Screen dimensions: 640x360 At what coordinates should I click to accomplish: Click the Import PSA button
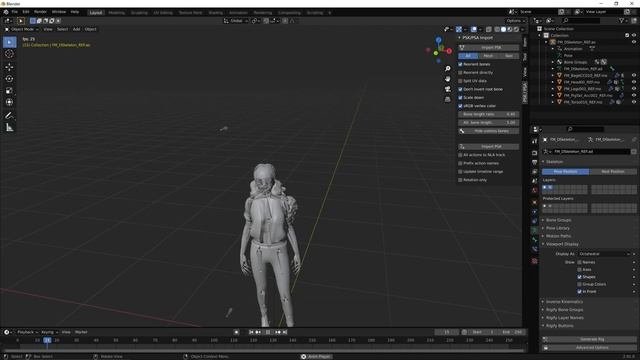tap(489, 147)
